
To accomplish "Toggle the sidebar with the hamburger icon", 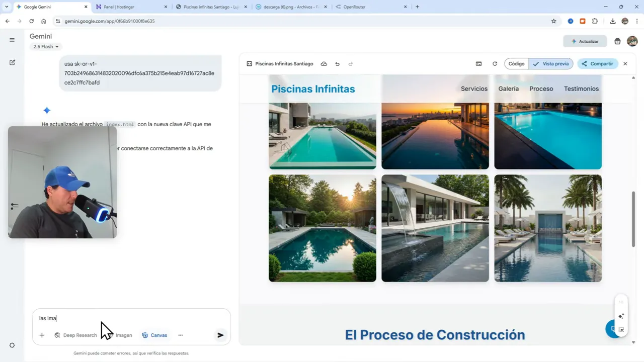I will click(12, 40).
